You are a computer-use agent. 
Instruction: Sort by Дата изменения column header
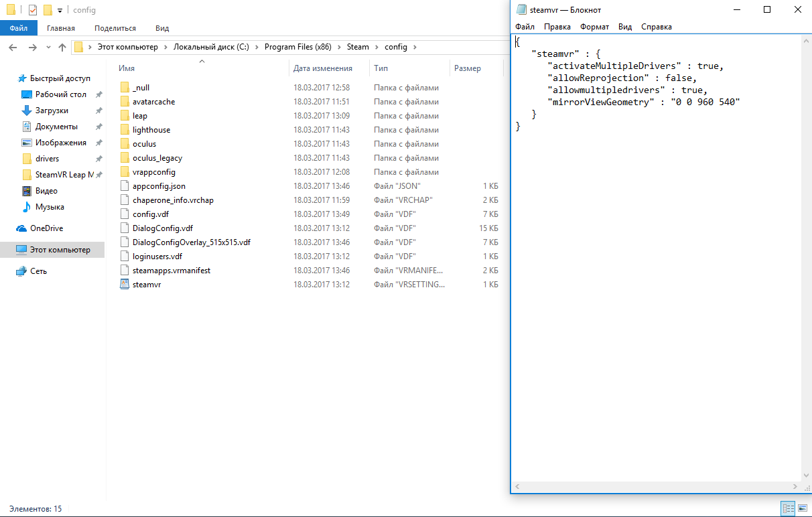click(x=323, y=68)
